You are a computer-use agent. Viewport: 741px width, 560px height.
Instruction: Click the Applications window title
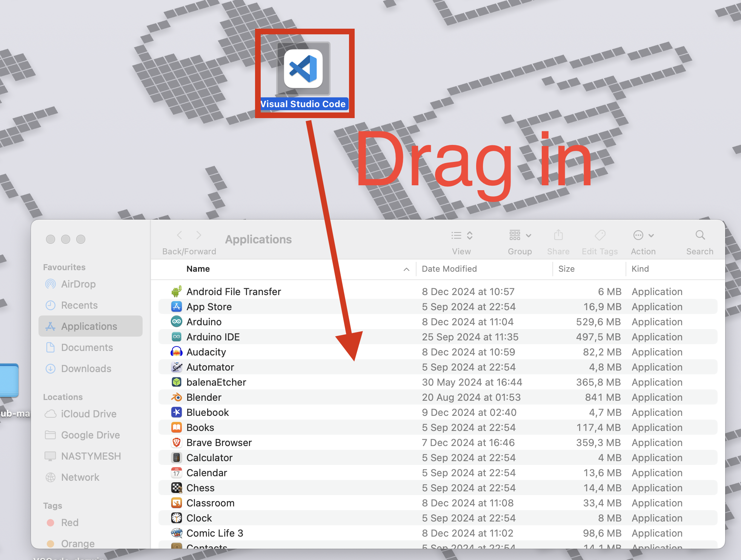258,239
